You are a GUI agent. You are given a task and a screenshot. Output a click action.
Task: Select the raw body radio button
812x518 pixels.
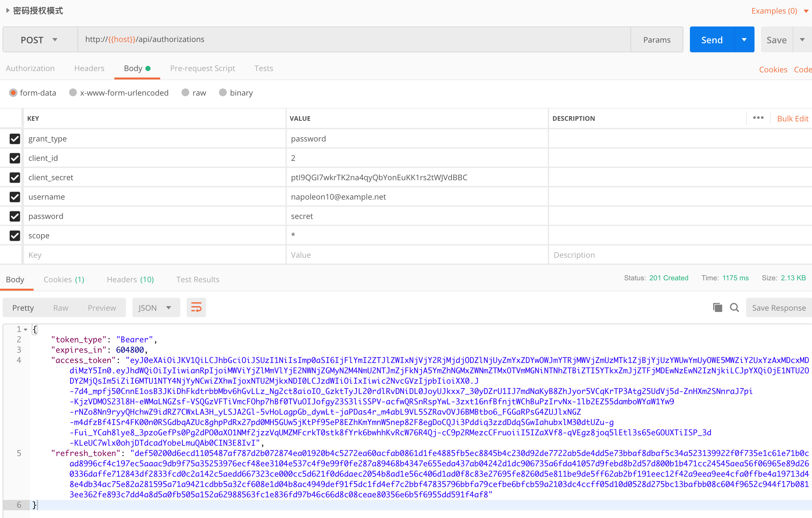click(x=185, y=92)
